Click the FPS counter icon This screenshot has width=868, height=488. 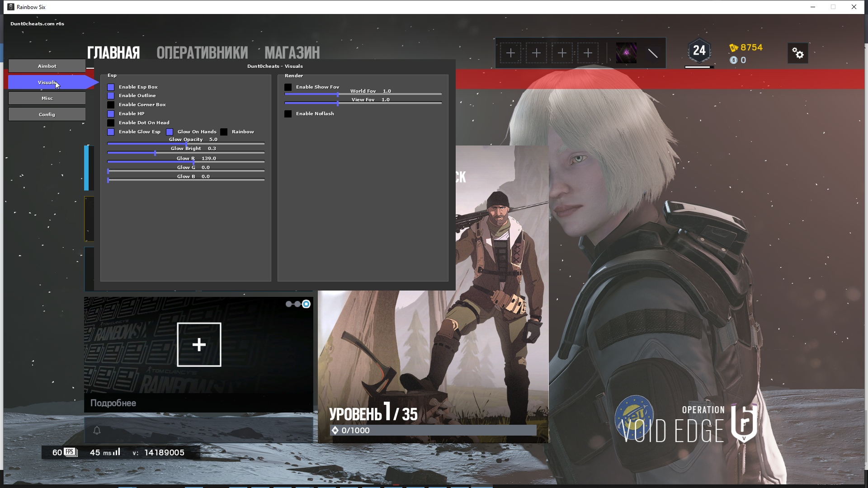coord(71,452)
